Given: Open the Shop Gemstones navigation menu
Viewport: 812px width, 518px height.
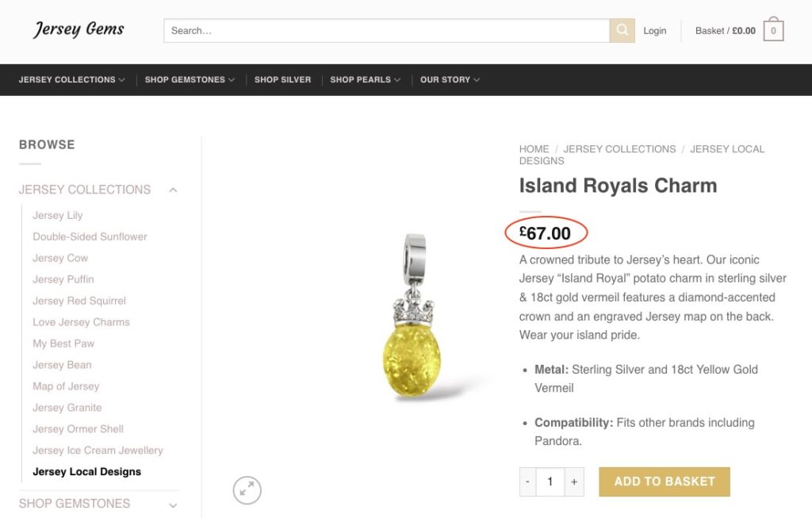Looking at the screenshot, I should (189, 79).
